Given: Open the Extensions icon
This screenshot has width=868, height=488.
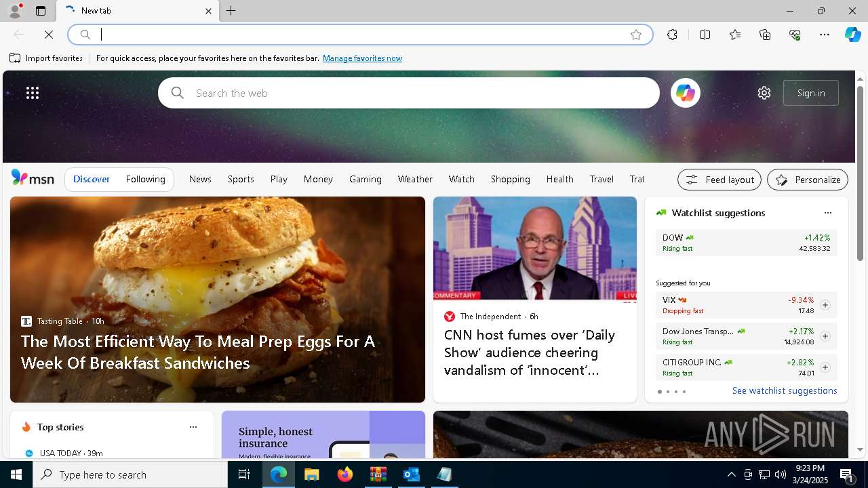Looking at the screenshot, I should [x=672, y=35].
